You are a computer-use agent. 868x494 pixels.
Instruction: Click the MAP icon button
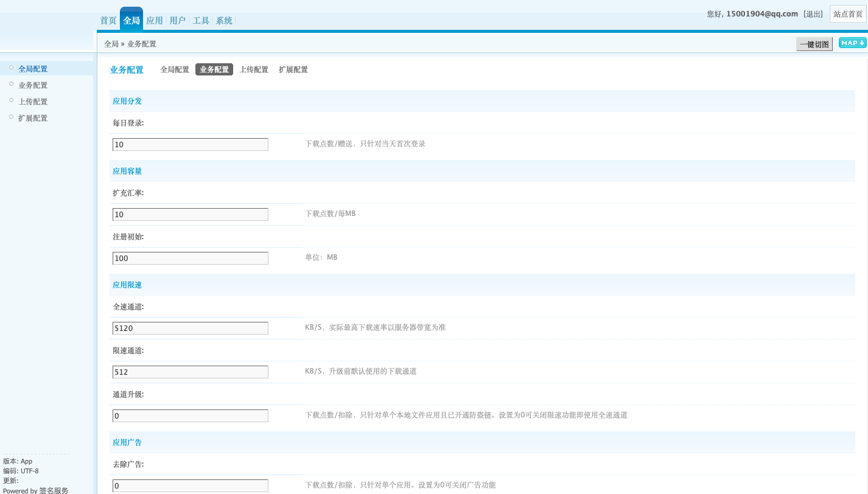[852, 43]
